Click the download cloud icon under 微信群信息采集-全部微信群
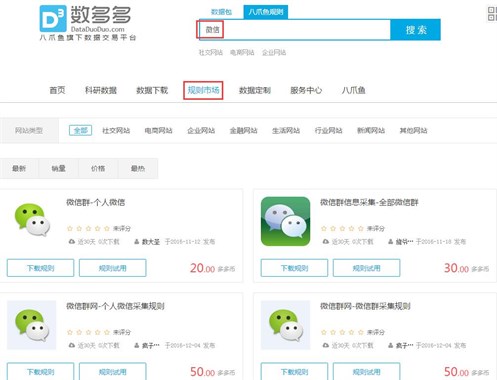The height and width of the screenshot is (380, 497). pyautogui.click(x=326, y=241)
